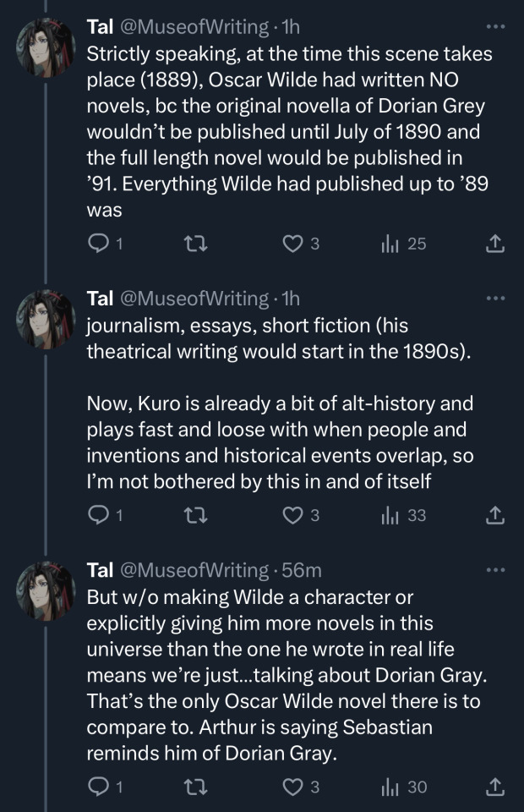This screenshot has width=524, height=812.
Task: Click Tal's avatar on the second tweet
Action: point(46,319)
